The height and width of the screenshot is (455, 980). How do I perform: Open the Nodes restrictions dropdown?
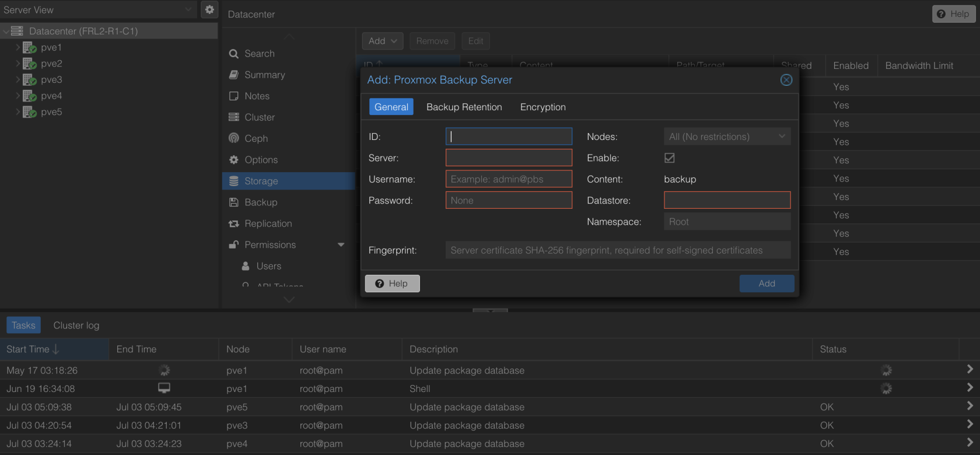coord(727,136)
